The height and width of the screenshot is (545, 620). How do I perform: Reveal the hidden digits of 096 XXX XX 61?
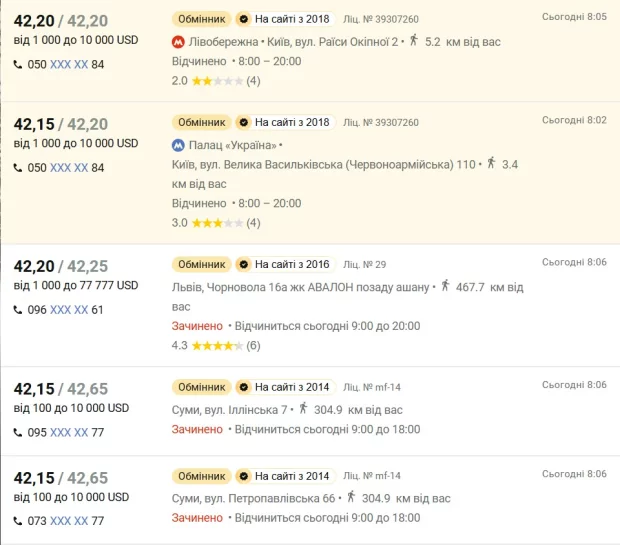pos(69,310)
